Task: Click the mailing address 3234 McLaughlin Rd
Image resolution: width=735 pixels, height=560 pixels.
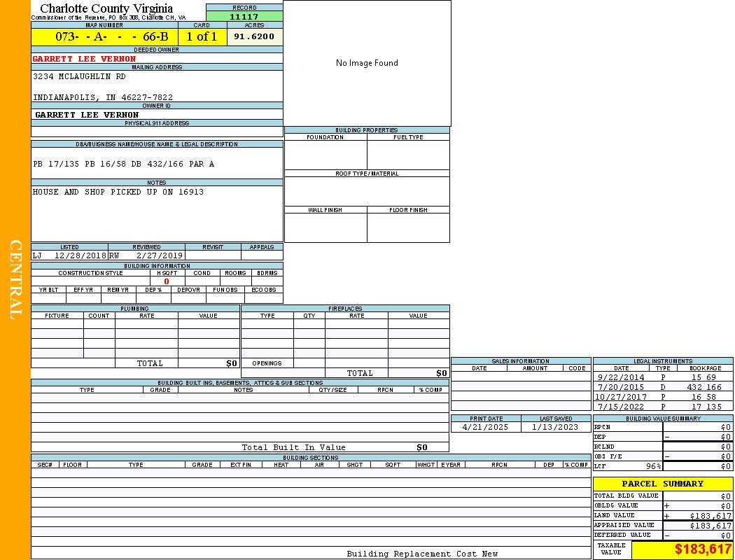Action: 79,76
